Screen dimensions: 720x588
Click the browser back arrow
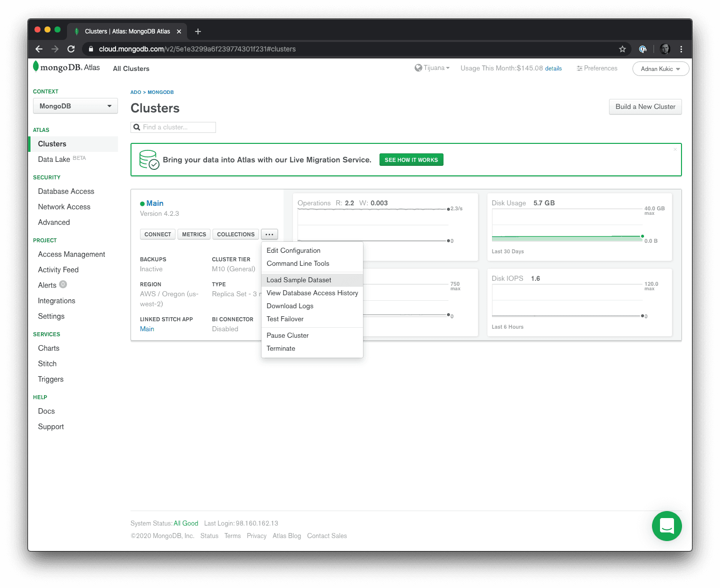click(x=39, y=49)
